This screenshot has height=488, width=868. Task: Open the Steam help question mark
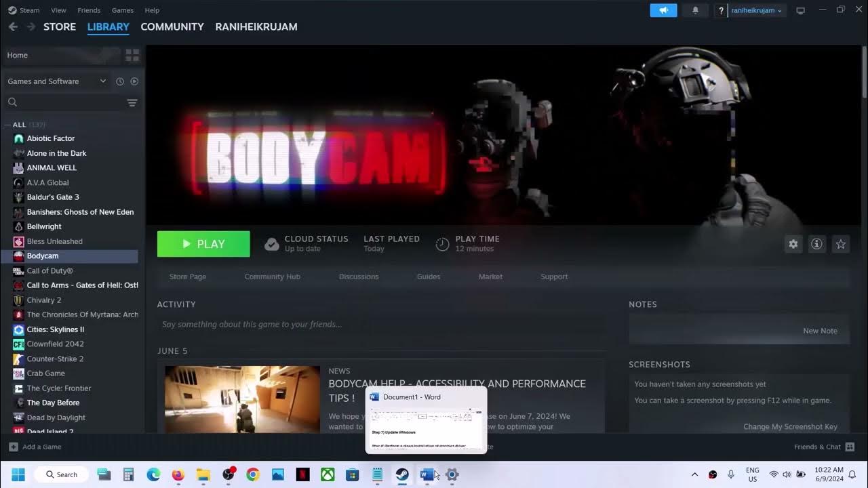(x=722, y=10)
